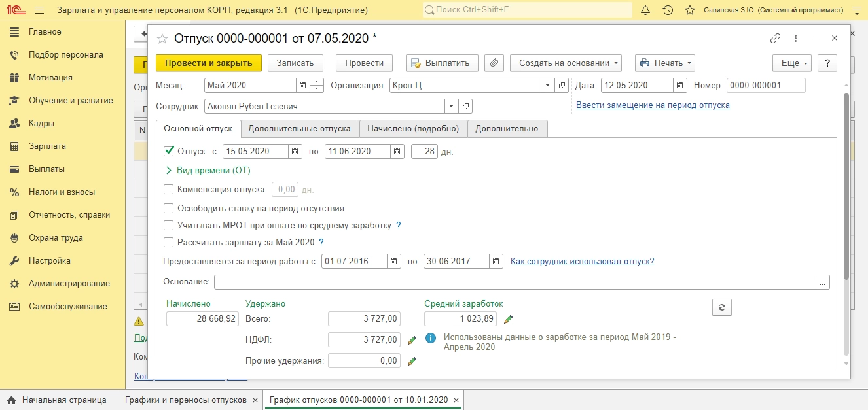Open the three-dot document menu

(795, 38)
